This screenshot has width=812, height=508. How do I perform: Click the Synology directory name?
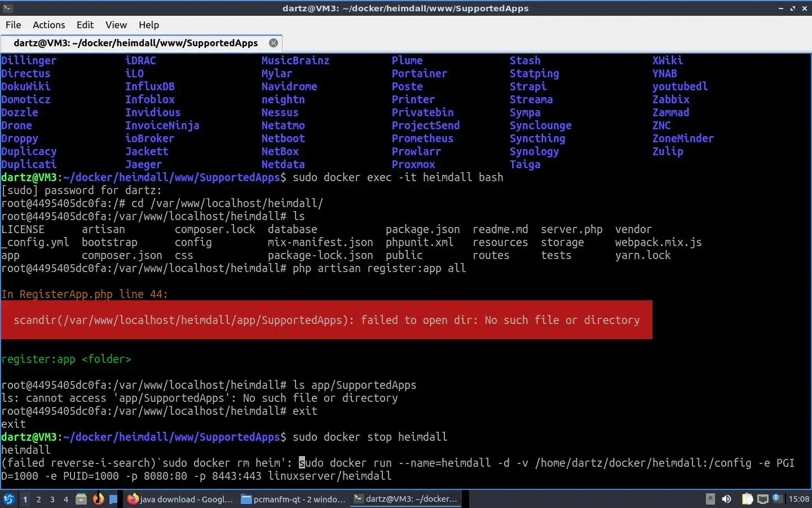pyautogui.click(x=534, y=151)
